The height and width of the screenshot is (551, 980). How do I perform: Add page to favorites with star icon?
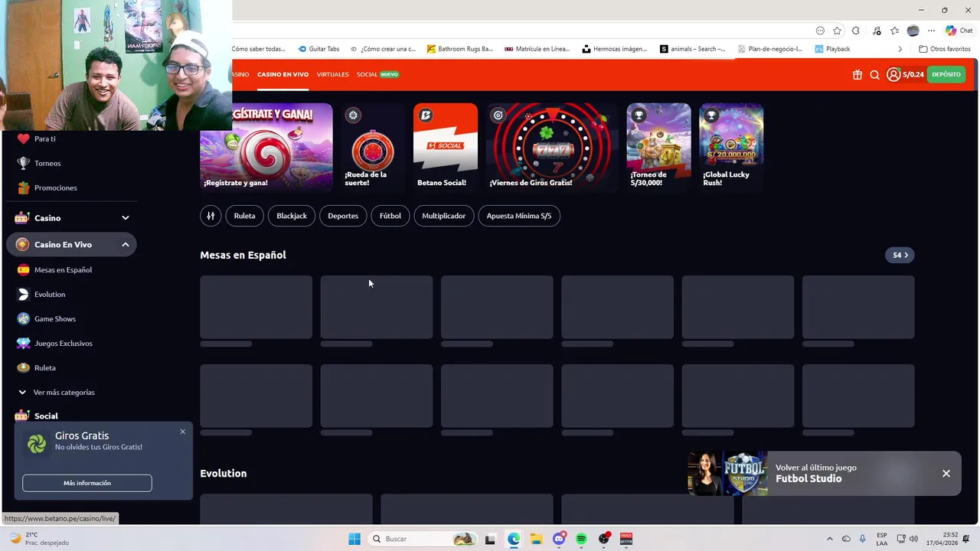837,31
